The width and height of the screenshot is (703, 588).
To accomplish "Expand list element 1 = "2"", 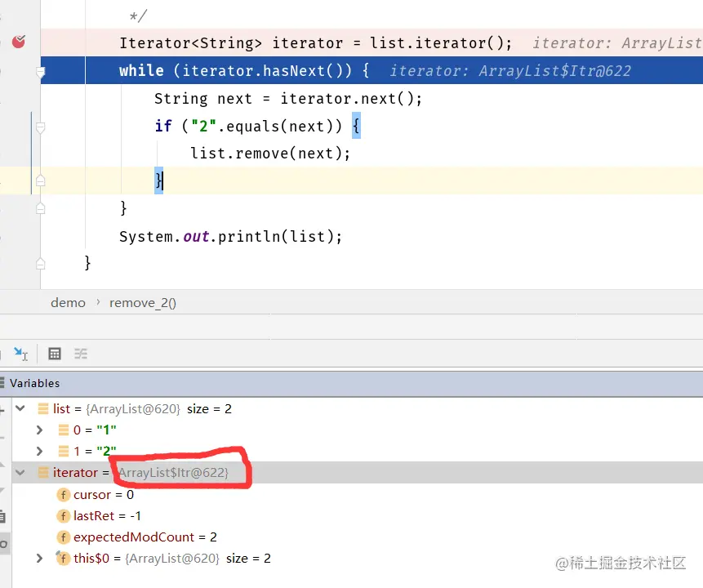I will (39, 451).
